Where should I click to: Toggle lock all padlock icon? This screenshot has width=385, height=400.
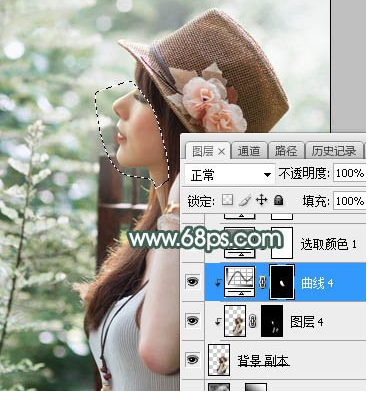tap(278, 200)
